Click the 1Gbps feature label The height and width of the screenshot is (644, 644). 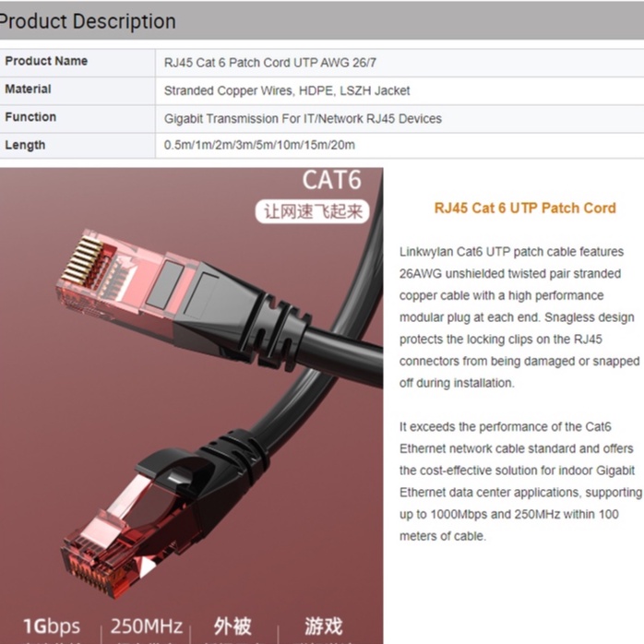(52, 626)
